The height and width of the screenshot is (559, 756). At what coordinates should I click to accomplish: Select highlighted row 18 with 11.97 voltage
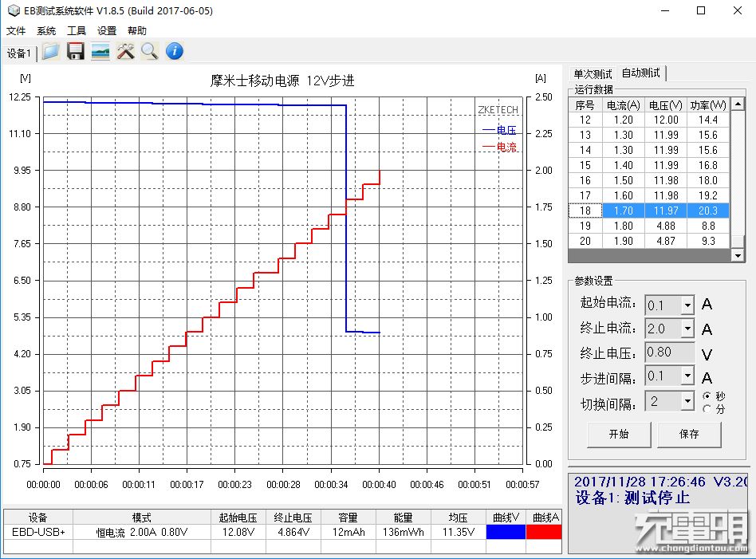(x=649, y=211)
